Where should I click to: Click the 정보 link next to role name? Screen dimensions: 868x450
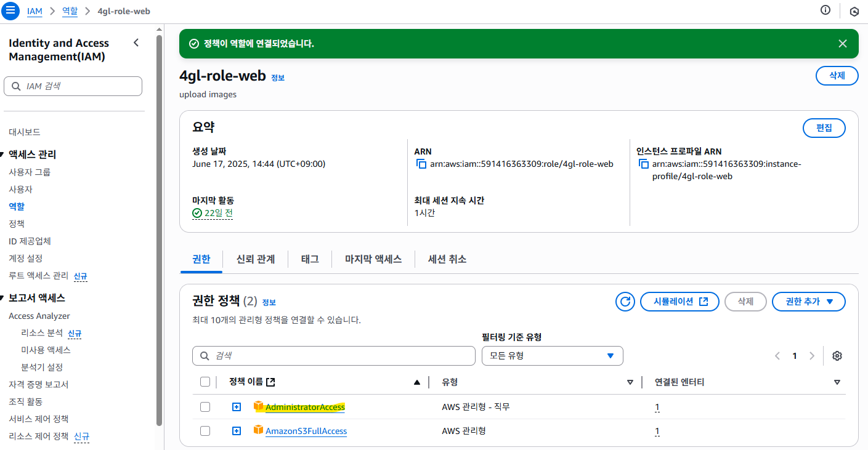pyautogui.click(x=278, y=78)
